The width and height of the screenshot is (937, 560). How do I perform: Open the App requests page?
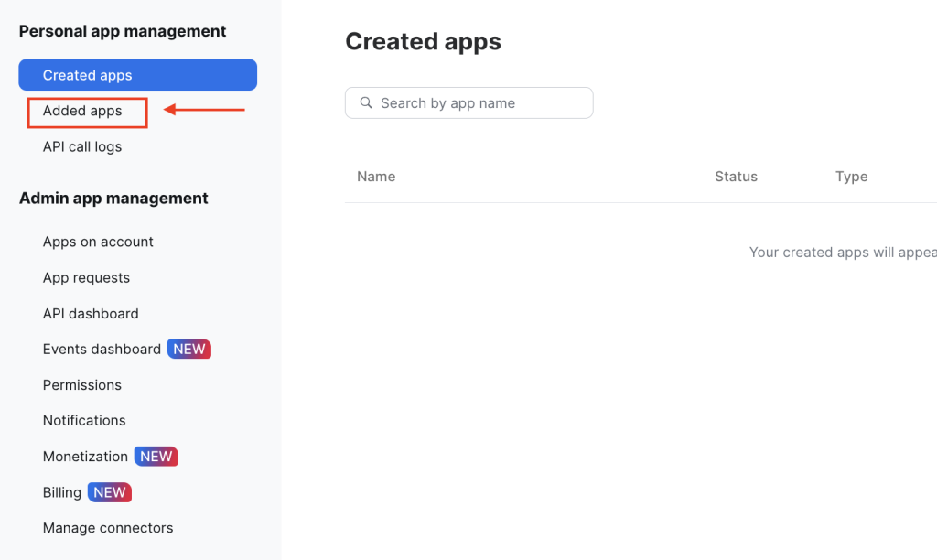pos(86,277)
